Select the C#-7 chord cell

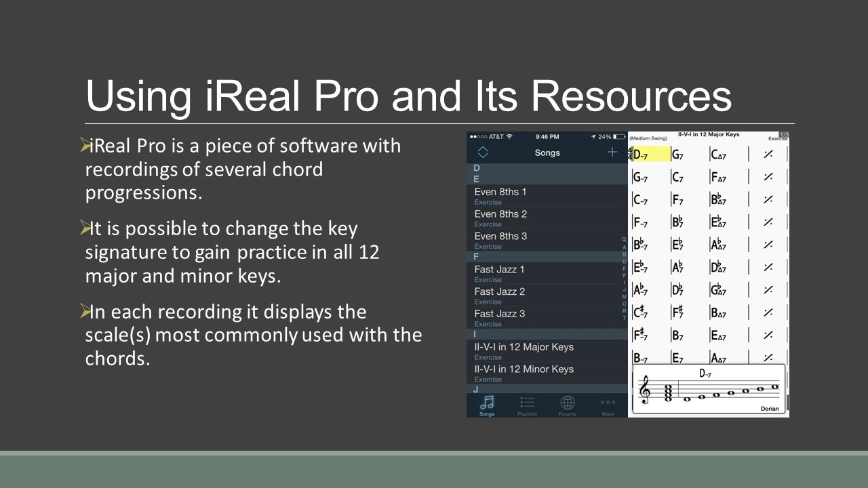(642, 312)
